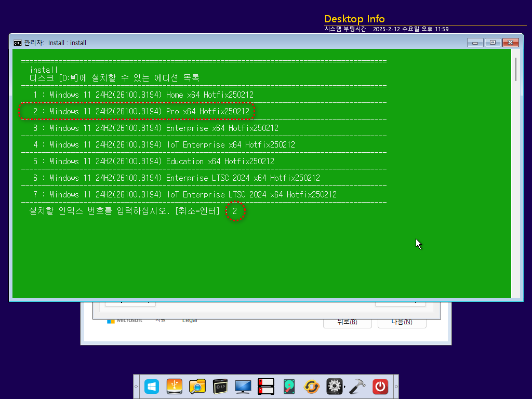This screenshot has height=399, width=532.
Task: Click the 지원 link in setup window
Action: coord(161,321)
